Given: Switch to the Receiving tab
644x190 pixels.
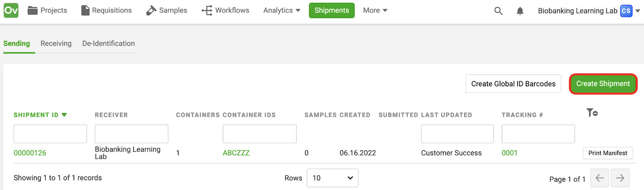Looking at the screenshot, I should point(56,43).
